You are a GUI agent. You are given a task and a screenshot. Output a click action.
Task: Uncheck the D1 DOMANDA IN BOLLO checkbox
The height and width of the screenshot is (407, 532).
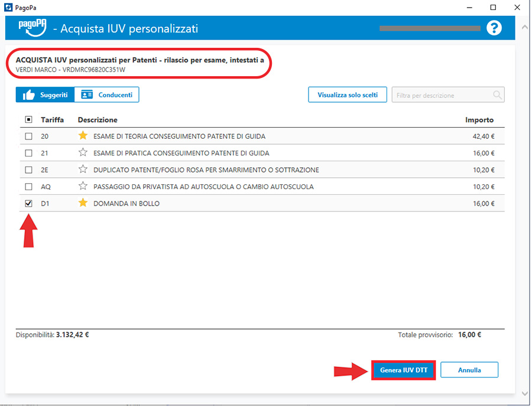coord(28,204)
